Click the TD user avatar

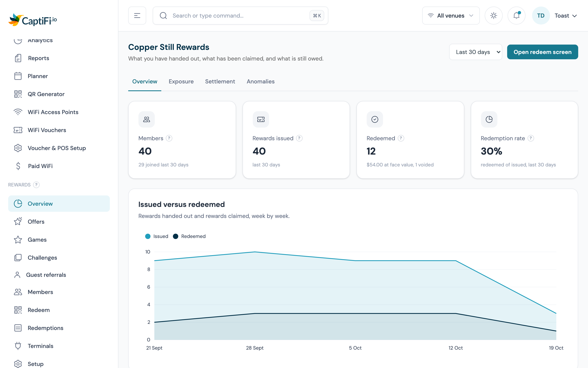click(x=541, y=16)
